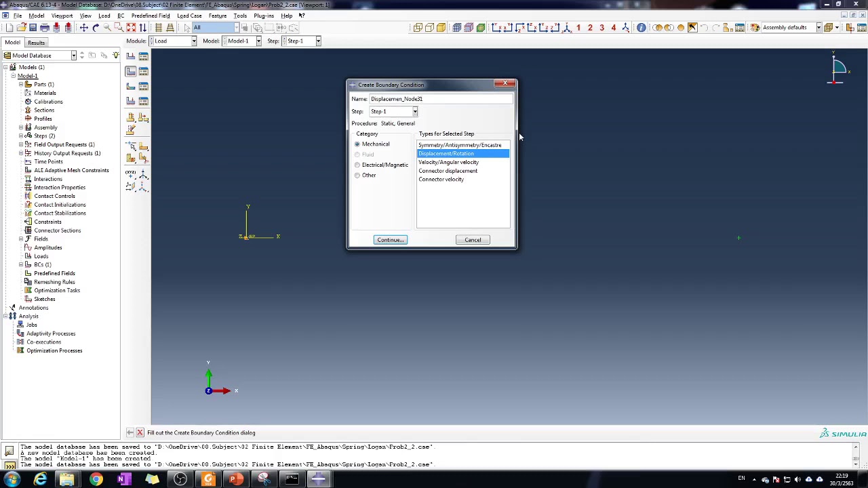Screen dimensions: 868x488
Task: Click the Auto-Fit View icon
Action: (131, 28)
